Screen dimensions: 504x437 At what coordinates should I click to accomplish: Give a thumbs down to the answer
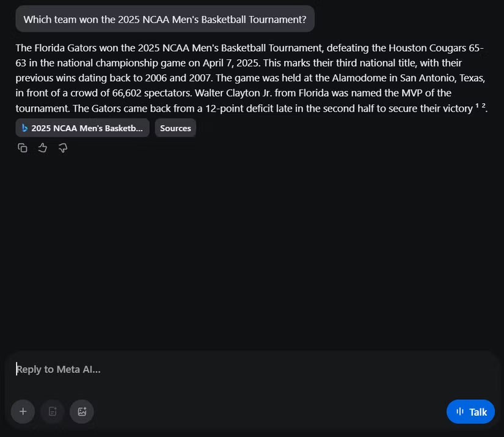(63, 148)
